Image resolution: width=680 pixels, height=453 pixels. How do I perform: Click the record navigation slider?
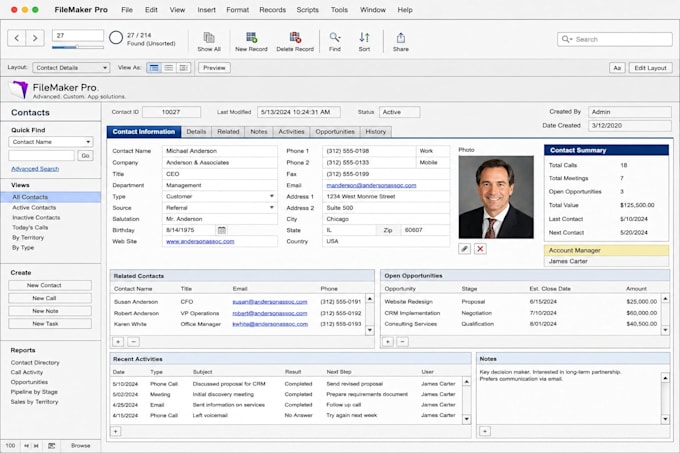pyautogui.click(x=78, y=47)
